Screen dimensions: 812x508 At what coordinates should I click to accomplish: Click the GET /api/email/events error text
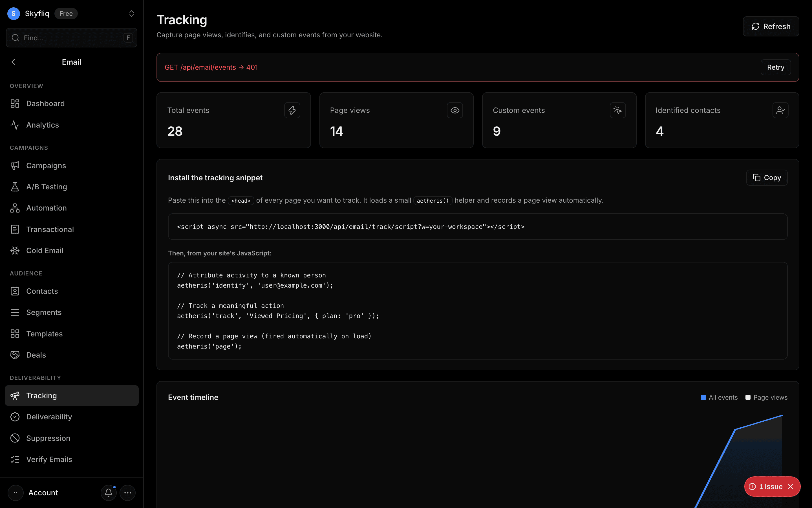click(x=211, y=67)
